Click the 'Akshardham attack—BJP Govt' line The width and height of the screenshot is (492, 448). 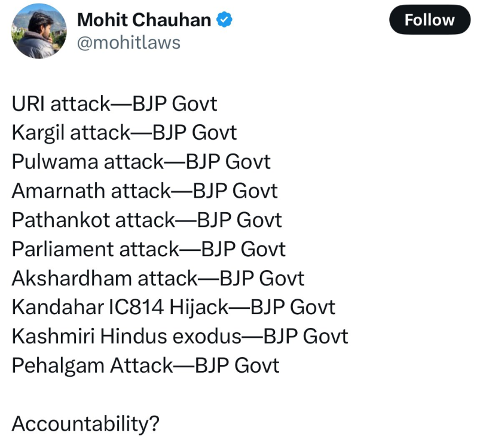click(158, 278)
